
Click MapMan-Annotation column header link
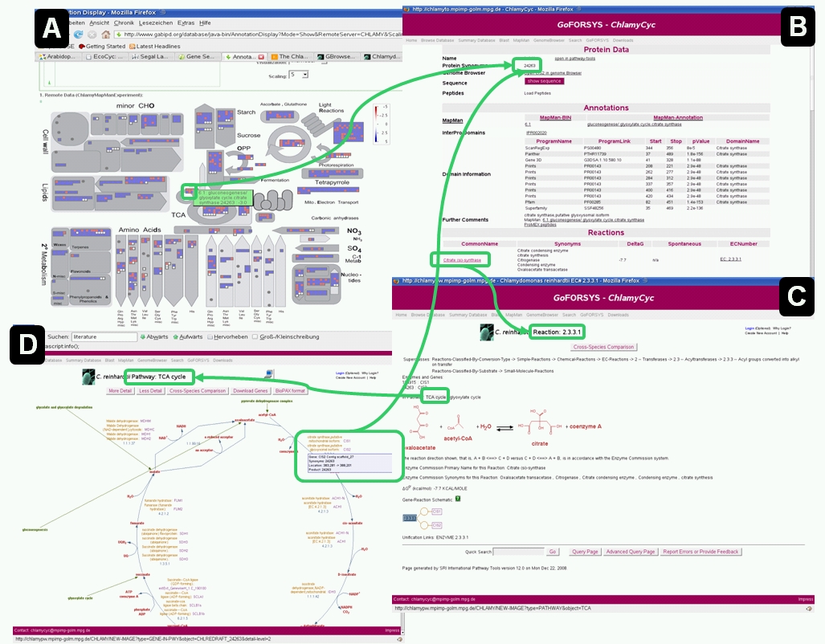click(678, 118)
